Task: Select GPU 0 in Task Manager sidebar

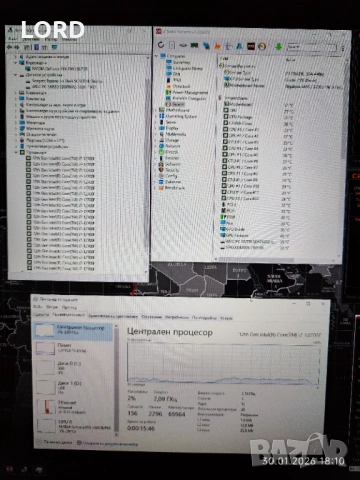Action: coord(73,426)
